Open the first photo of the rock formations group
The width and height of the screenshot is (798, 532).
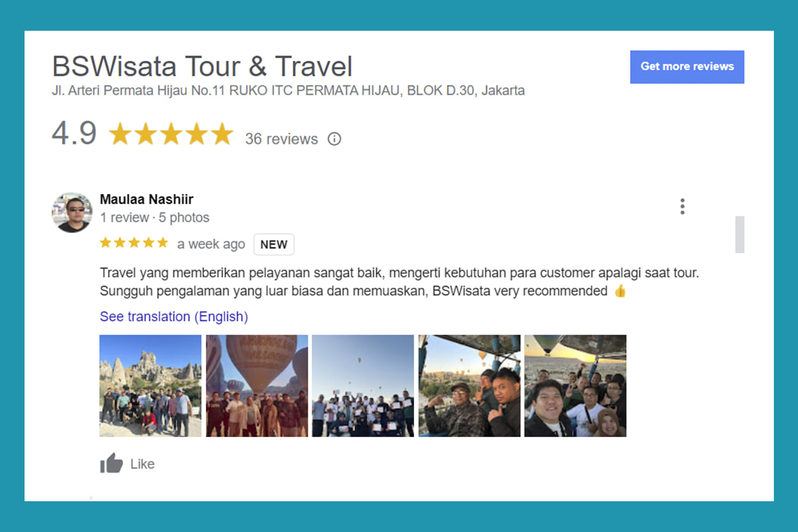150,386
